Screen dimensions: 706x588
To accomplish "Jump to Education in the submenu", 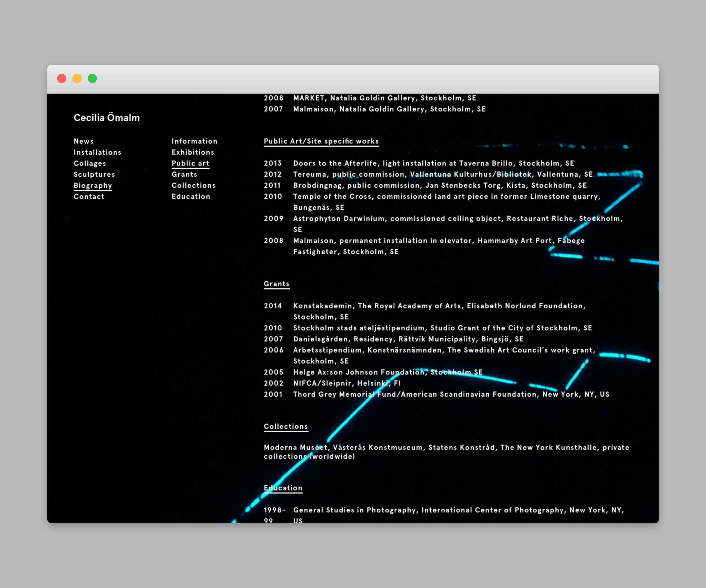I will click(191, 196).
